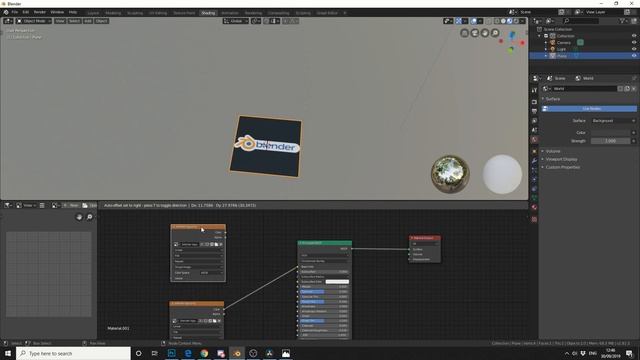This screenshot has height=360, width=640.
Task: Open the View Layer properties tab
Action: (534, 121)
